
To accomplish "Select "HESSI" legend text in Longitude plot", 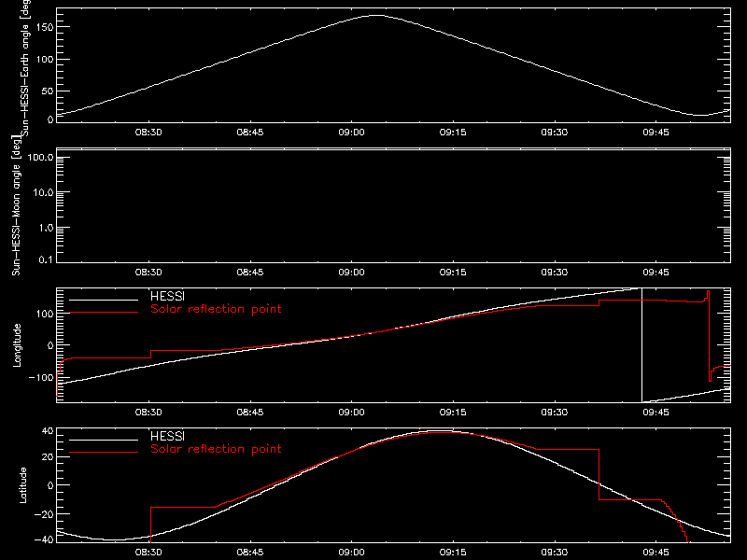I will click(x=167, y=296).
